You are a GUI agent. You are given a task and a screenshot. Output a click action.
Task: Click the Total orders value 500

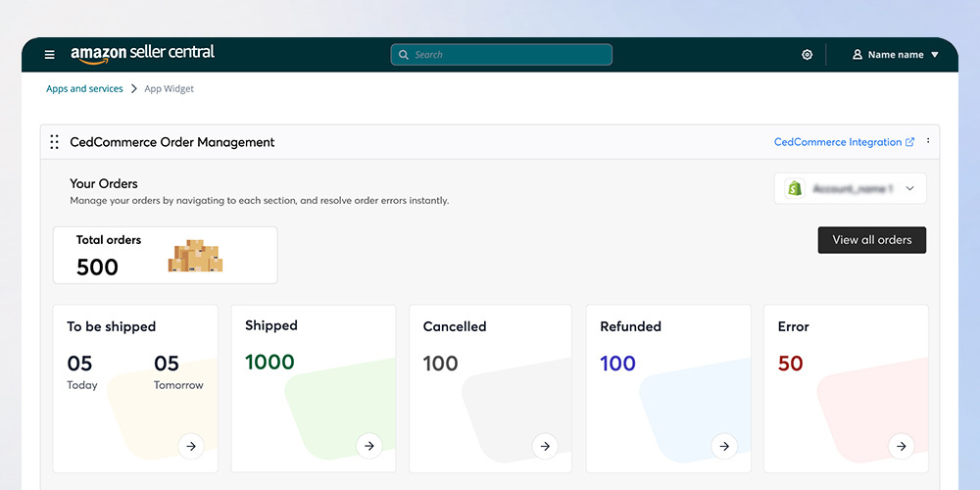(x=97, y=267)
